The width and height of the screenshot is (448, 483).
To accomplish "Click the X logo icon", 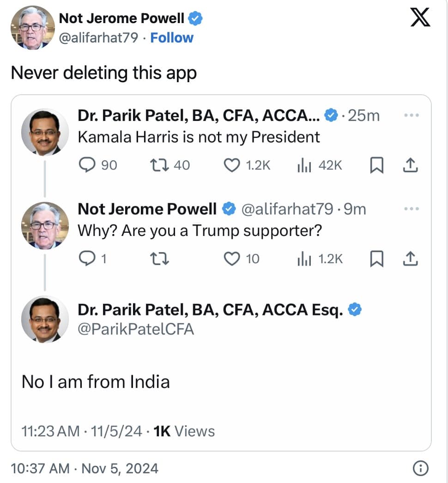I will pos(420,19).
